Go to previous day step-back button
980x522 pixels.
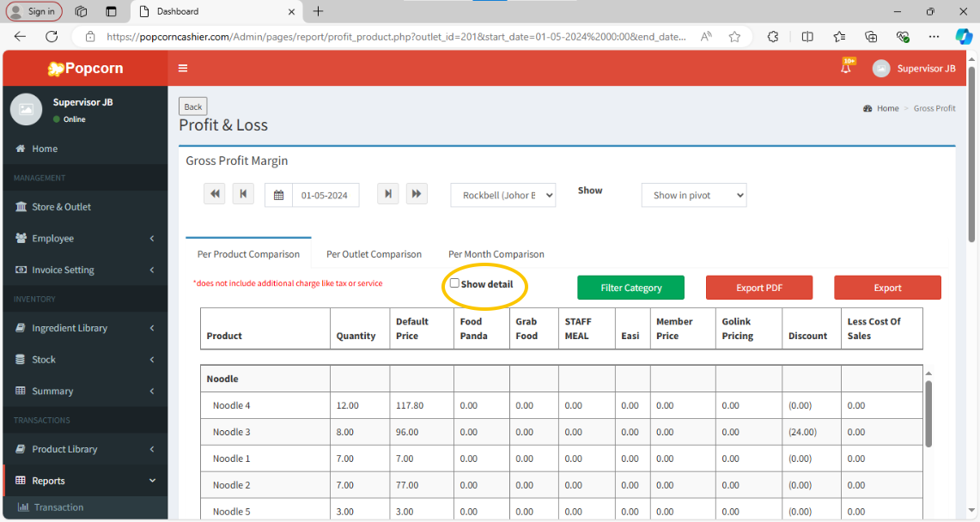click(243, 194)
